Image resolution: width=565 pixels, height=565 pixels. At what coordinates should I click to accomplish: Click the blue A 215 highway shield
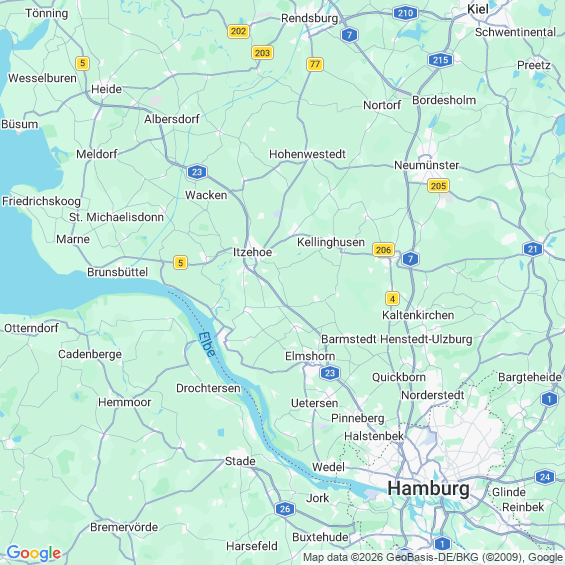(x=440, y=60)
